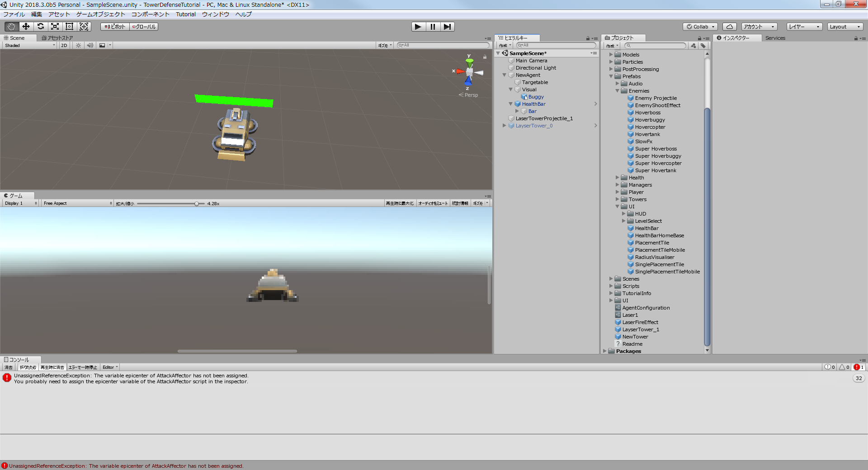Toggle オーディオをミュート mute audio button
The width and height of the screenshot is (868, 470).
pos(433,203)
